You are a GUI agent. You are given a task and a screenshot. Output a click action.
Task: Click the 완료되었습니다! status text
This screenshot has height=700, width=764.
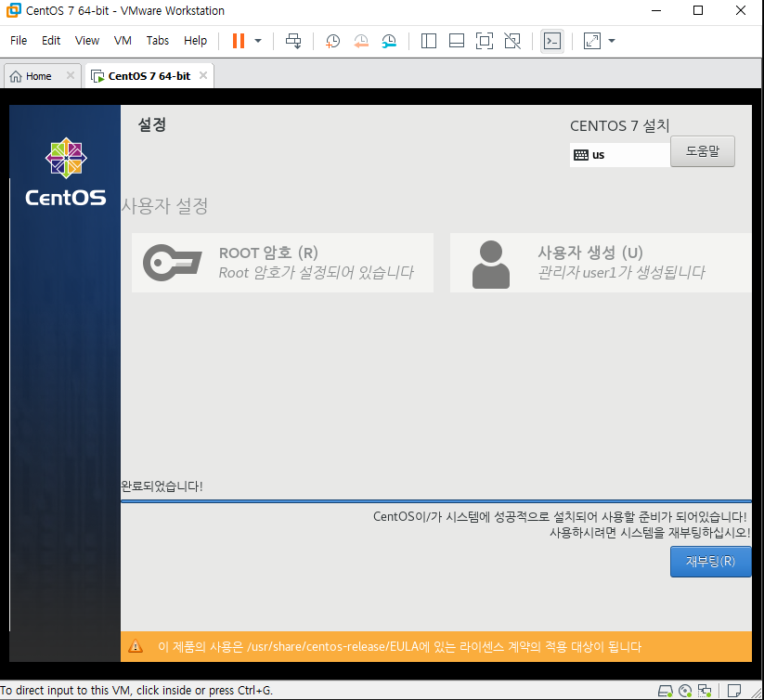162,486
